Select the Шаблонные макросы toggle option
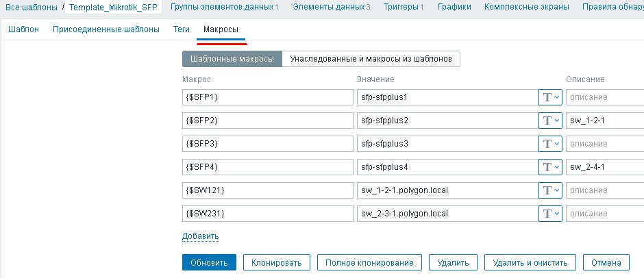 (232, 59)
